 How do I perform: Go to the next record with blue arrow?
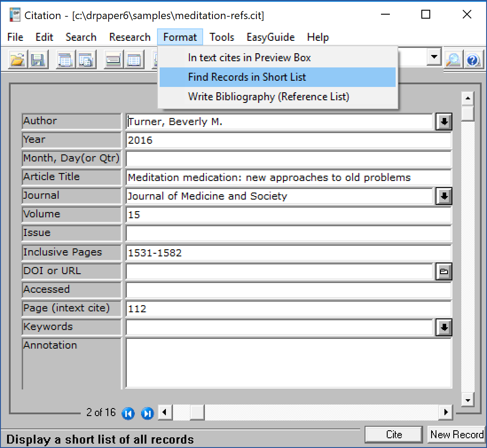(x=147, y=413)
